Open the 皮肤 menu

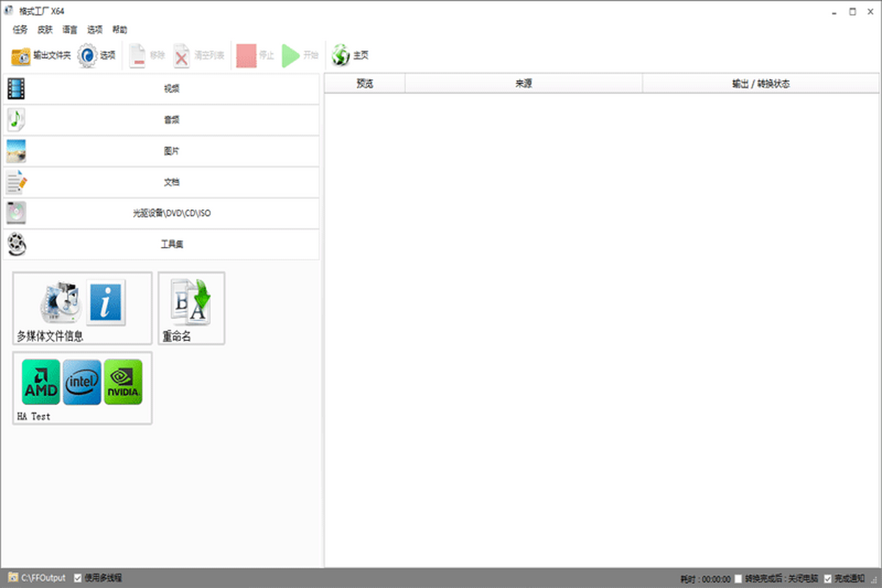pos(45,30)
